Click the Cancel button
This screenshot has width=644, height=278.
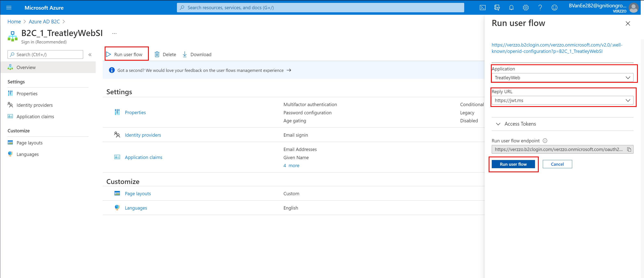(557, 164)
